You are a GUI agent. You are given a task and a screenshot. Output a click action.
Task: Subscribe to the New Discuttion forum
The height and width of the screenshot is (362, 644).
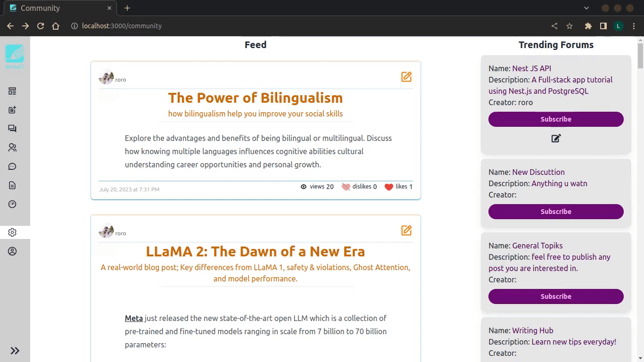pos(556,212)
